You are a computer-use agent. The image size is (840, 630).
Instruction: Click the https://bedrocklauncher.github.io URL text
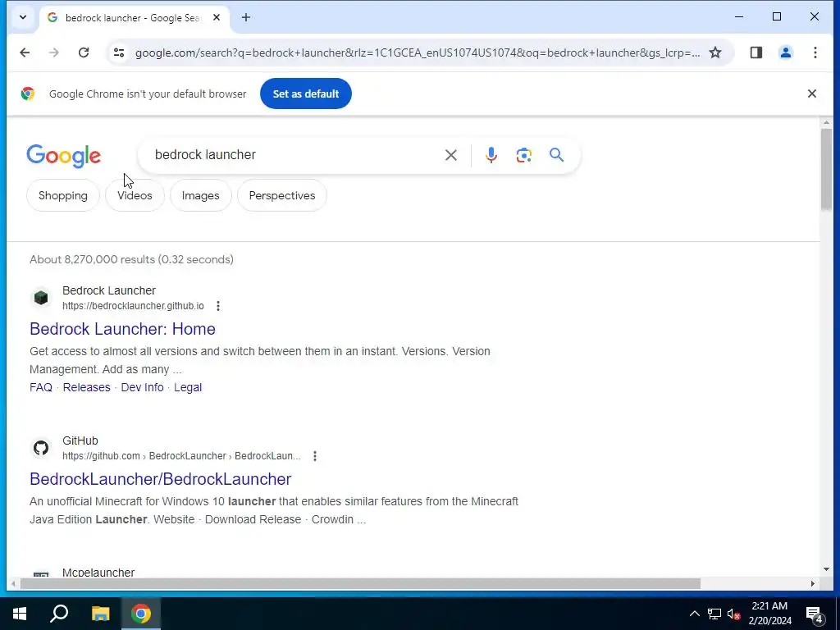(x=133, y=306)
